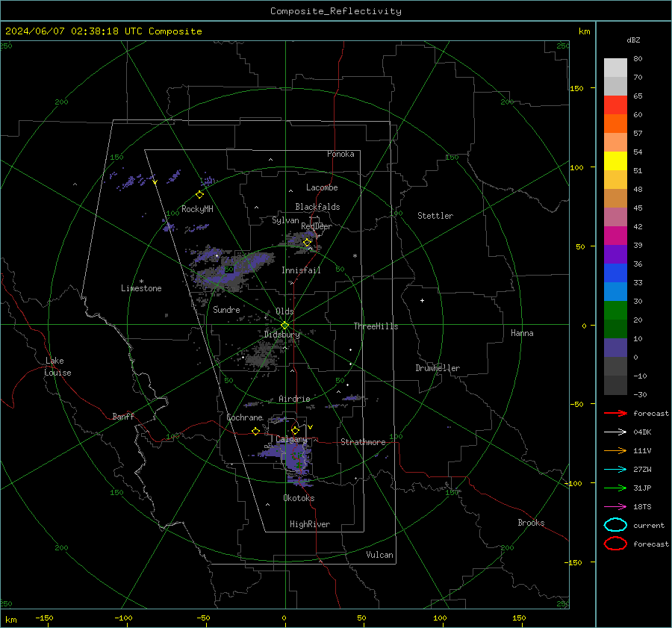
Task: Click the Calgary city label
Action: click(291, 439)
